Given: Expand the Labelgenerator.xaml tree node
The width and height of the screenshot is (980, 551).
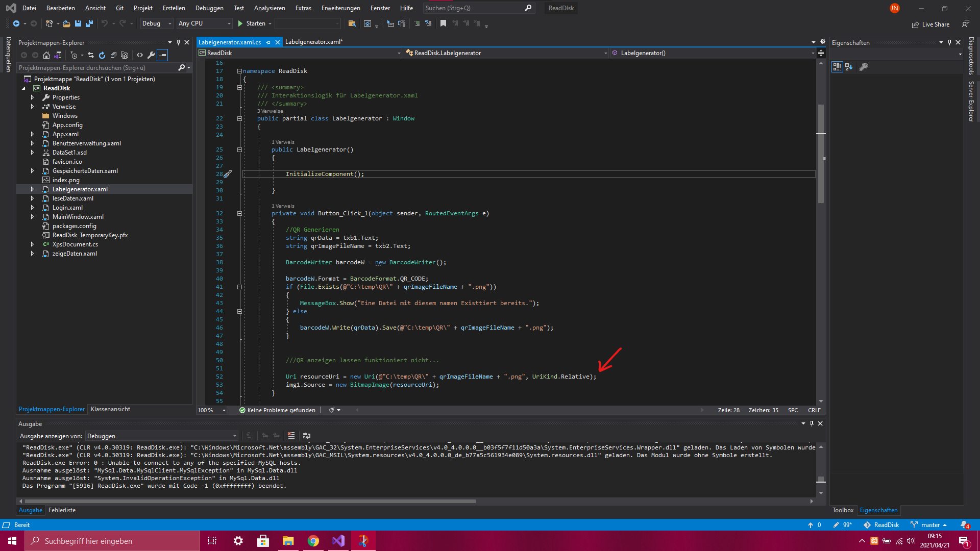Looking at the screenshot, I should (32, 189).
